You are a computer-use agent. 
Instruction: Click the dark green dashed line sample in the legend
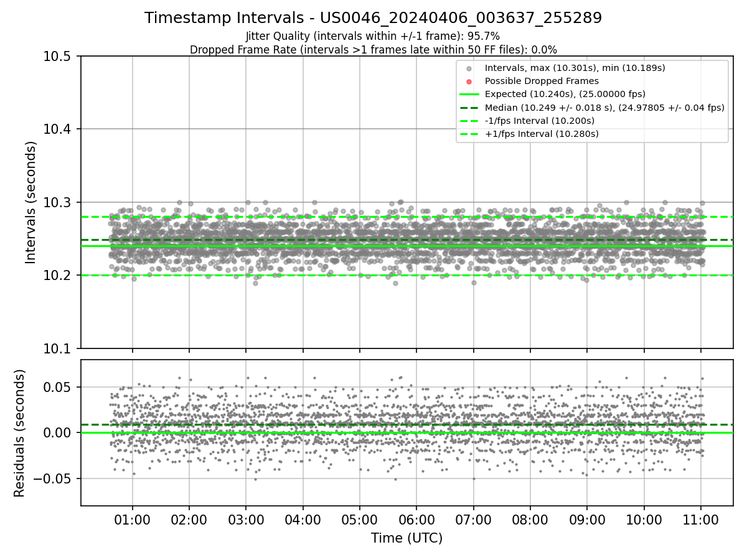pos(469,108)
